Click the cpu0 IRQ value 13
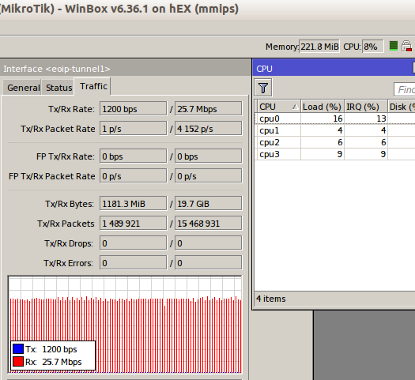The image size is (415, 380). [x=381, y=119]
